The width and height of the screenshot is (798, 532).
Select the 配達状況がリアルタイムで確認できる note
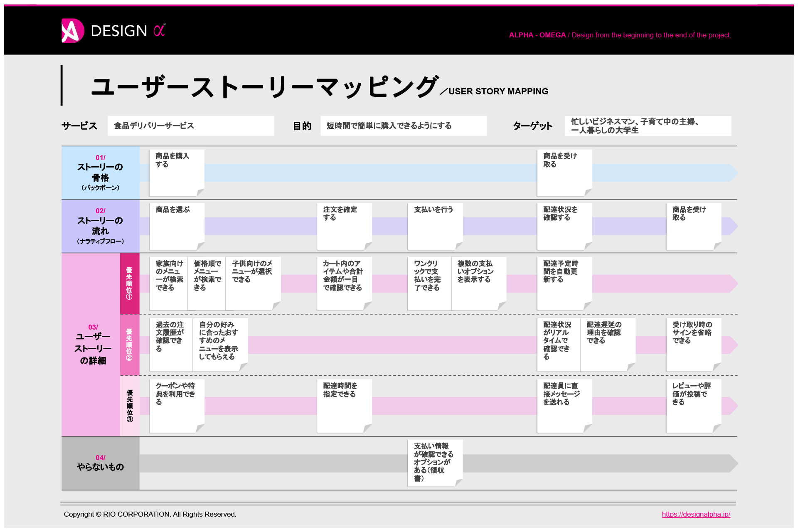(x=559, y=345)
